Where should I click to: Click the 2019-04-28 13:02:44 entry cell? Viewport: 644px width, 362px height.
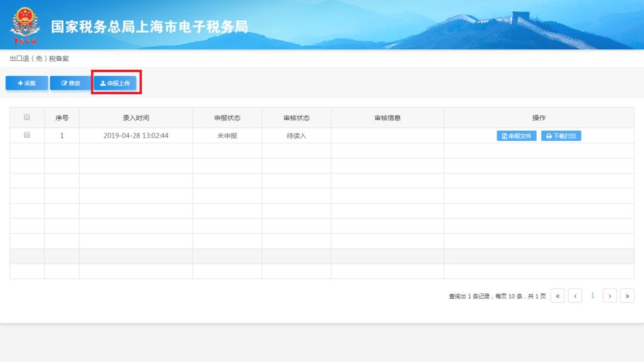[x=136, y=136]
